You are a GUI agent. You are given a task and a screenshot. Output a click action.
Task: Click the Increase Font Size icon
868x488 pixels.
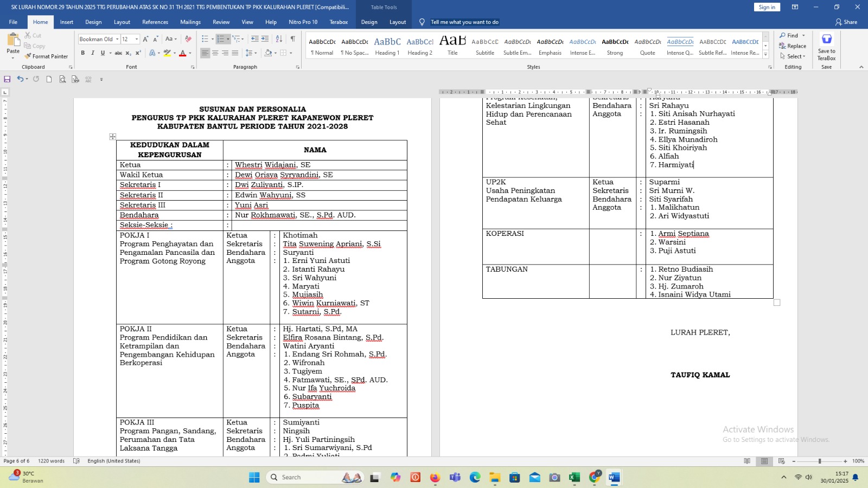145,39
